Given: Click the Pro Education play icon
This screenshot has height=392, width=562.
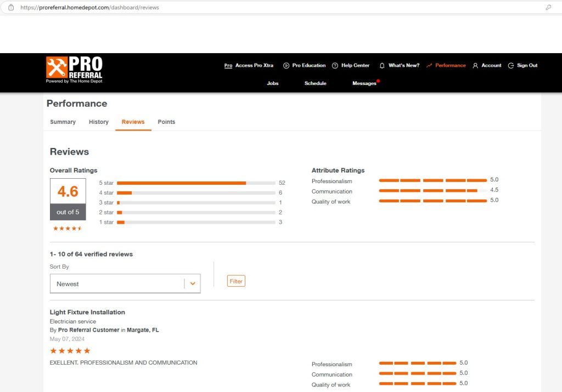Looking at the screenshot, I should coord(286,66).
